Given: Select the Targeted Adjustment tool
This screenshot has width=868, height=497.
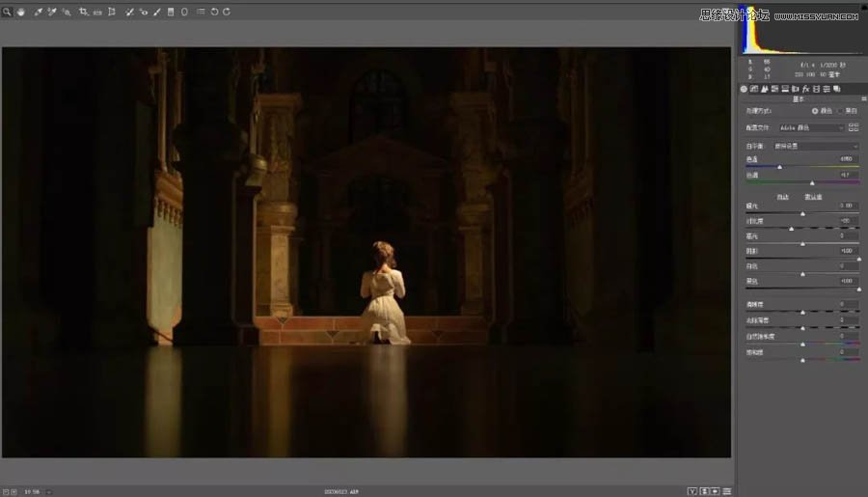Looking at the screenshot, I should [67, 12].
